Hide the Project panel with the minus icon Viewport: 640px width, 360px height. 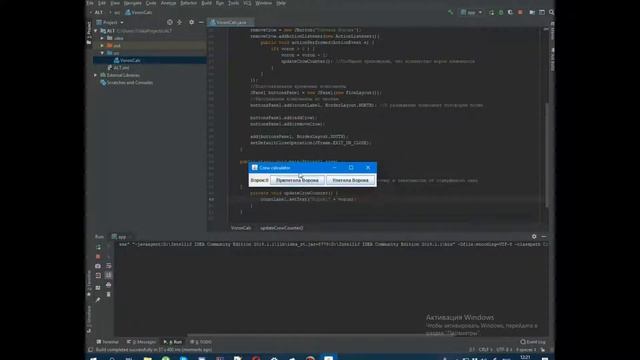pyautogui.click(x=201, y=22)
